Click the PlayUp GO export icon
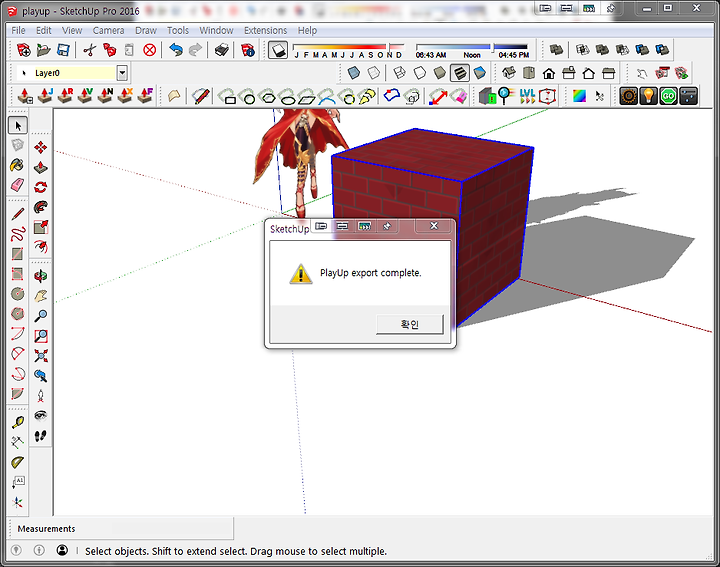The image size is (720, 567). tap(668, 96)
